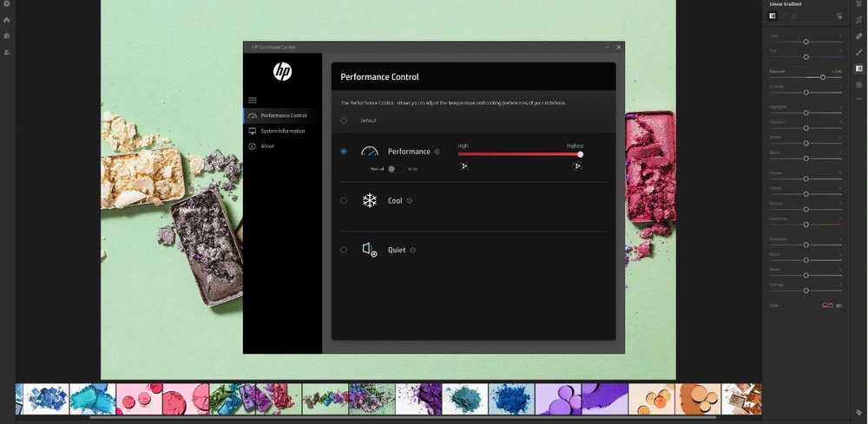
Task: Open the About page
Action: tap(267, 147)
